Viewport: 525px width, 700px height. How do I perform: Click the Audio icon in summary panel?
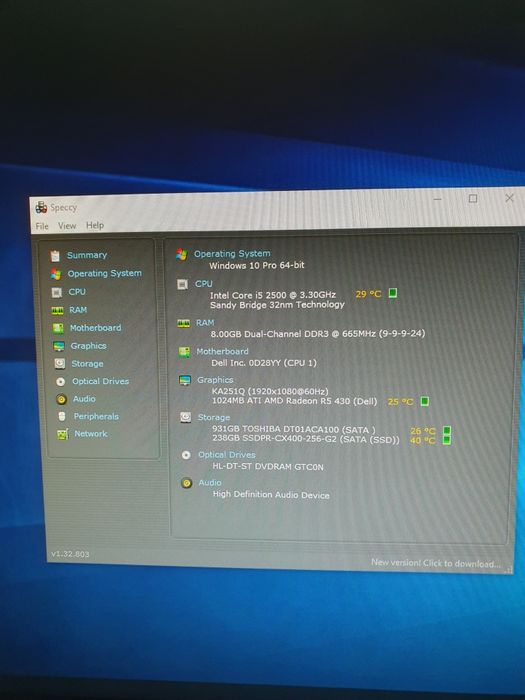click(187, 483)
